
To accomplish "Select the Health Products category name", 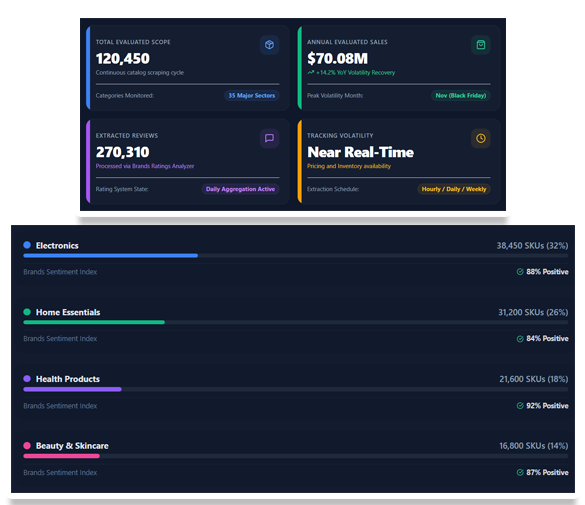I will pyautogui.click(x=68, y=379).
